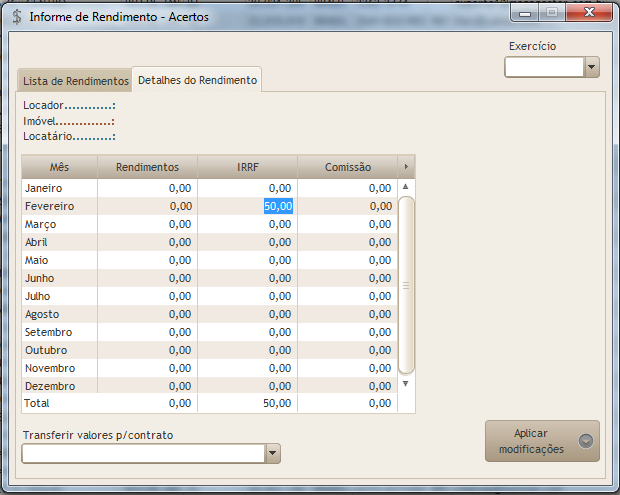Click the Dezembro month row label
The width and height of the screenshot is (620, 495).
tap(49, 386)
